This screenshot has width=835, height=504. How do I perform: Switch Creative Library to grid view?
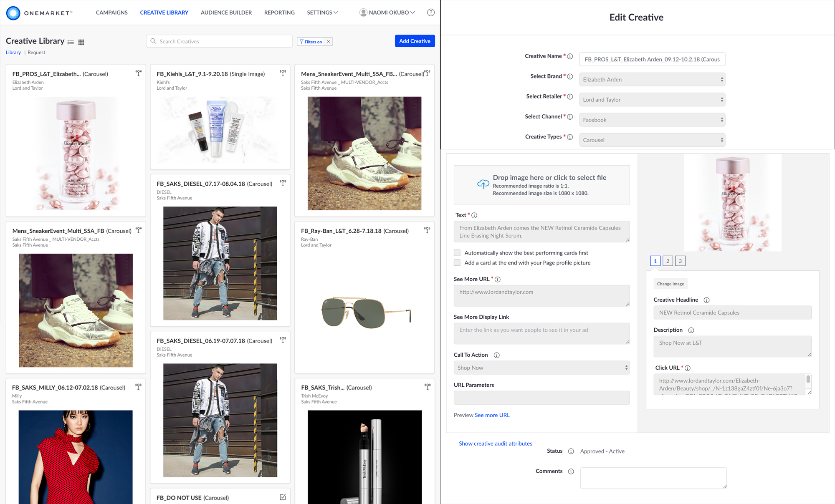[x=81, y=42]
